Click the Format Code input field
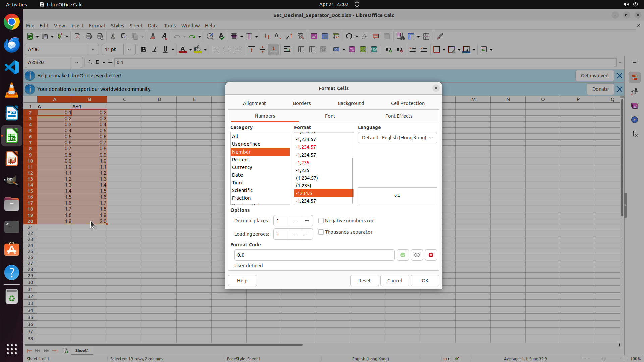Screen dimensions: 644x362 click(314, 255)
